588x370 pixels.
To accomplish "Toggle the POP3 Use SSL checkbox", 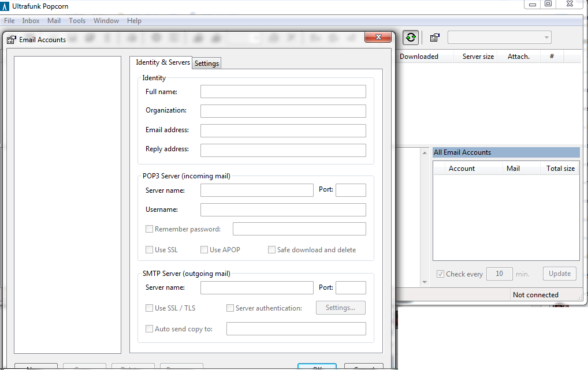I will coord(149,250).
